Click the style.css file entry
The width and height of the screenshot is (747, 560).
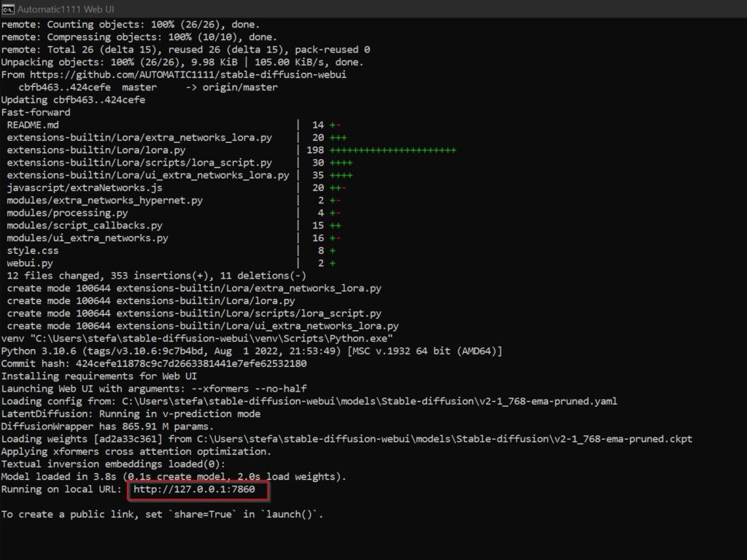[32, 250]
